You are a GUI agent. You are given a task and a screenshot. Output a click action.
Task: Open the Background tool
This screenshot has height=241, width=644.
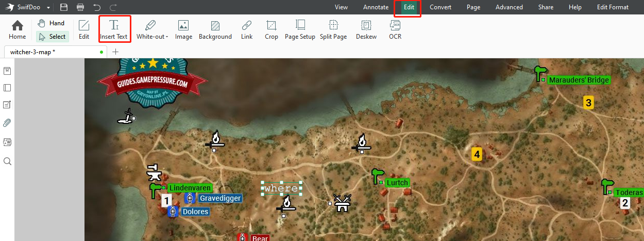215,29
